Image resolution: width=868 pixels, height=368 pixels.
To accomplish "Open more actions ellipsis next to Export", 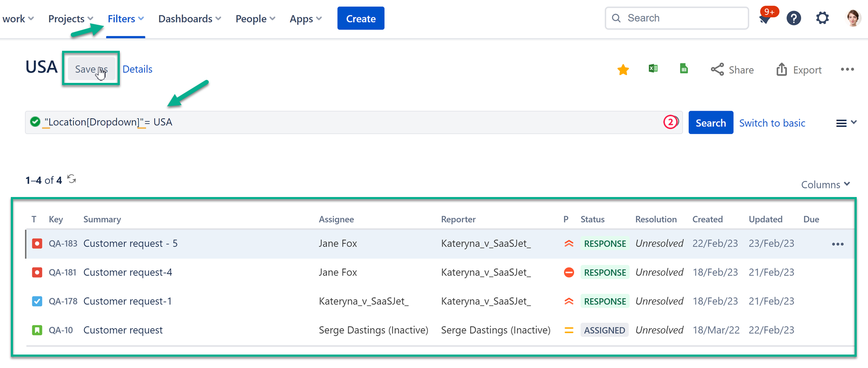I will click(847, 69).
